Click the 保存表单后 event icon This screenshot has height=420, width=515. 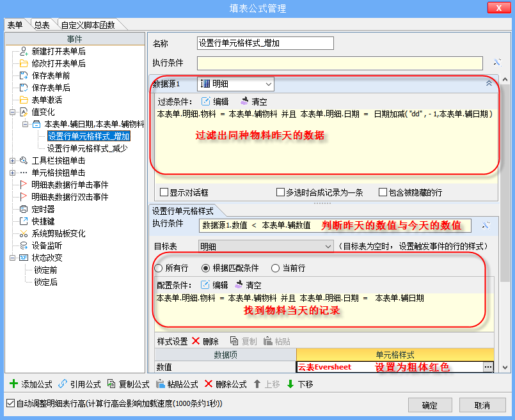pos(24,88)
